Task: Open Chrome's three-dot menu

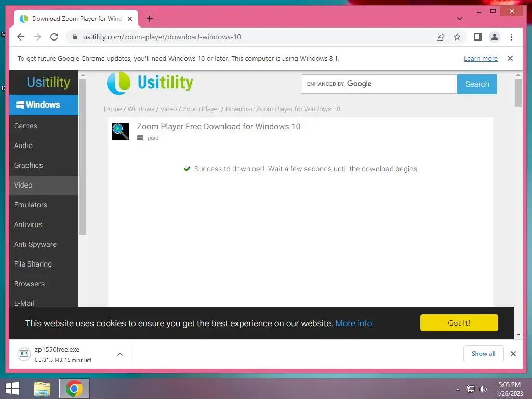Action: [511, 37]
